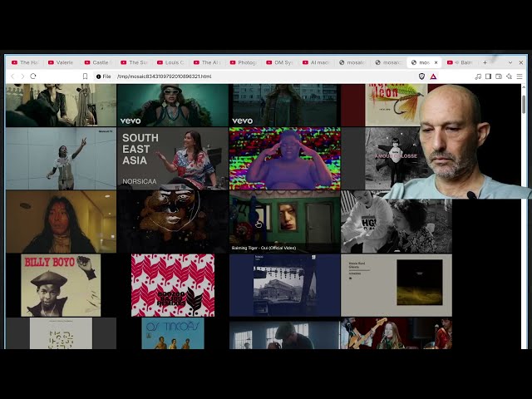This screenshot has height=399, width=532.
Task: Open the band with guitar thumbnail
Action: click(x=397, y=333)
